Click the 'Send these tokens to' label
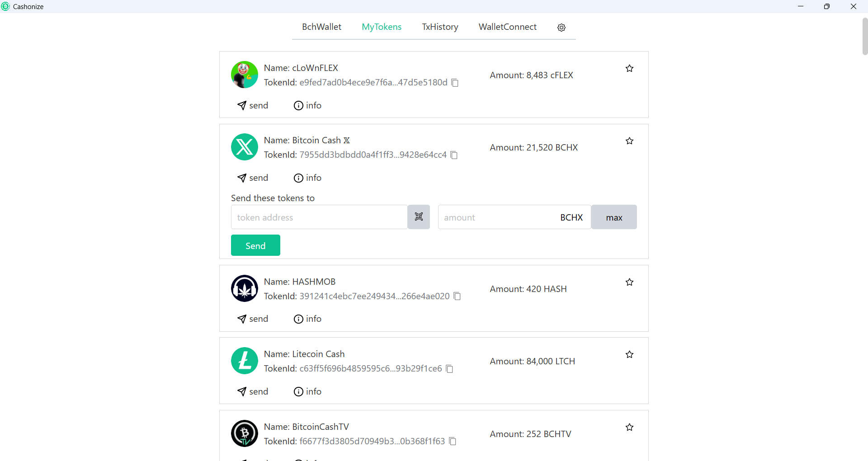 [x=273, y=198]
